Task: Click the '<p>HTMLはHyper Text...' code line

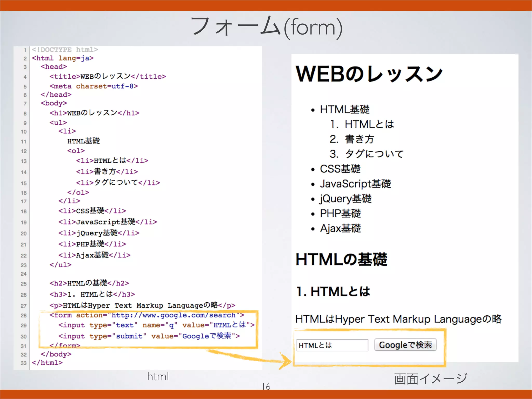Action: 142,305
